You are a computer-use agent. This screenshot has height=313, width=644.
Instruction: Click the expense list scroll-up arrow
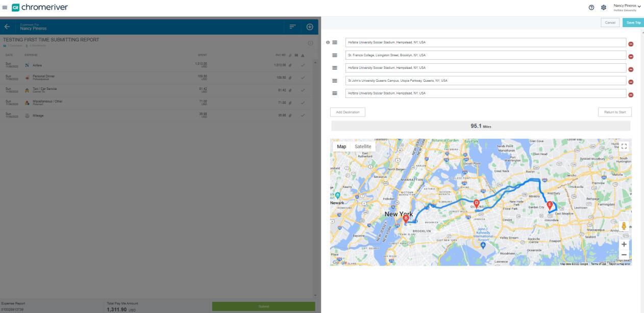[314, 62]
